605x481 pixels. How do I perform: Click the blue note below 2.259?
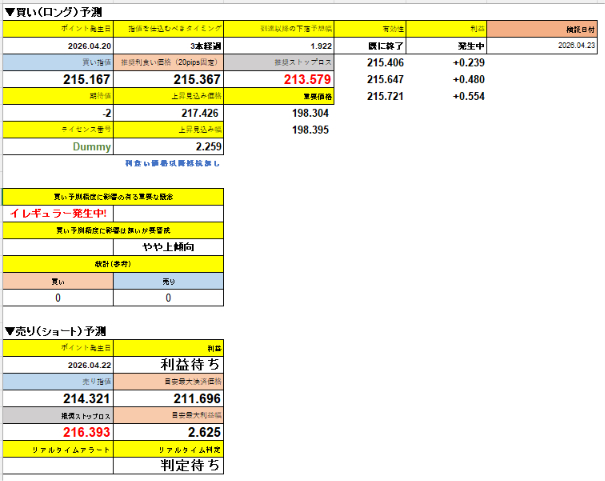172,164
